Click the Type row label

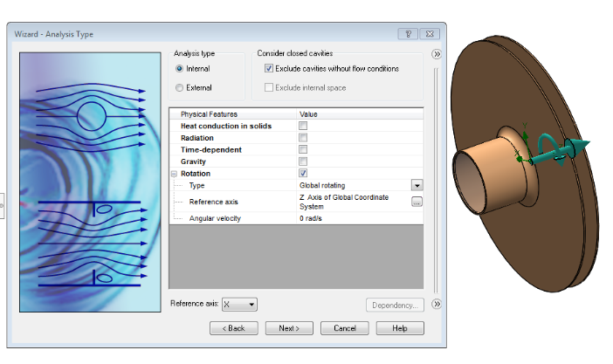click(196, 185)
